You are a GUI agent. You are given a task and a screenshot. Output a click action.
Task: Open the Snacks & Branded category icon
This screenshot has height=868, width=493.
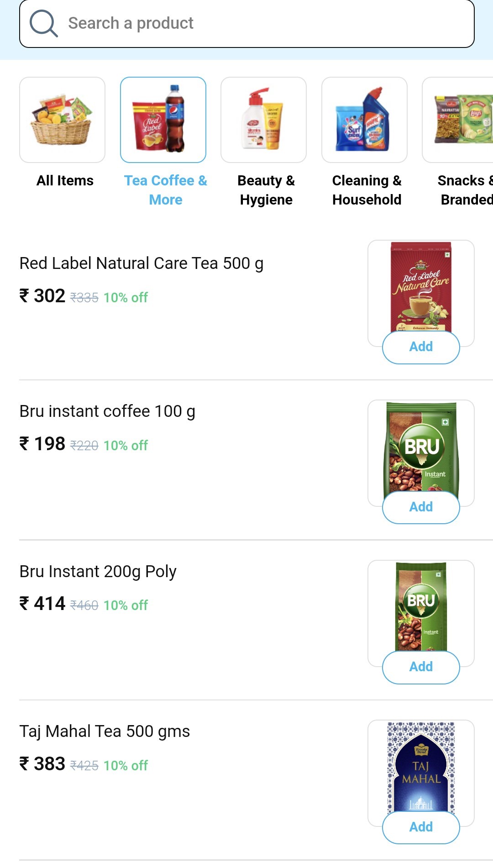[x=459, y=120]
